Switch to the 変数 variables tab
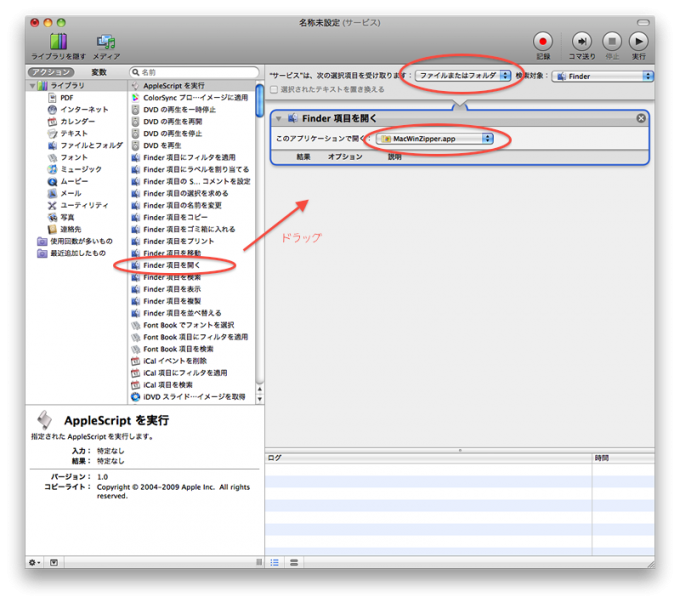 pos(99,72)
